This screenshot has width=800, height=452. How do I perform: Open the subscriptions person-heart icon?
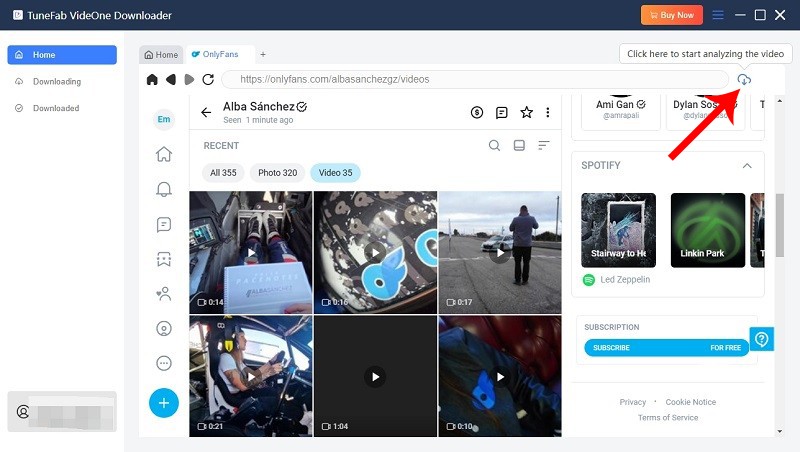pyautogui.click(x=164, y=294)
